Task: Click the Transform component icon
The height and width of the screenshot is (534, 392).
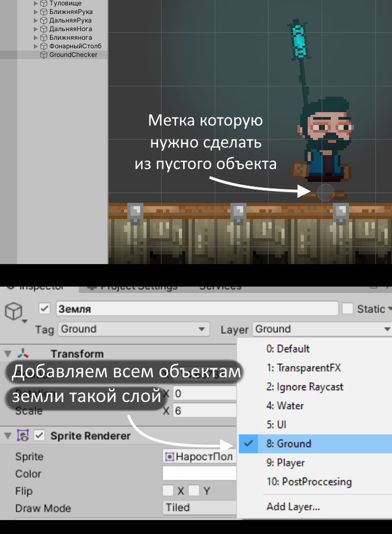Action: (22, 354)
